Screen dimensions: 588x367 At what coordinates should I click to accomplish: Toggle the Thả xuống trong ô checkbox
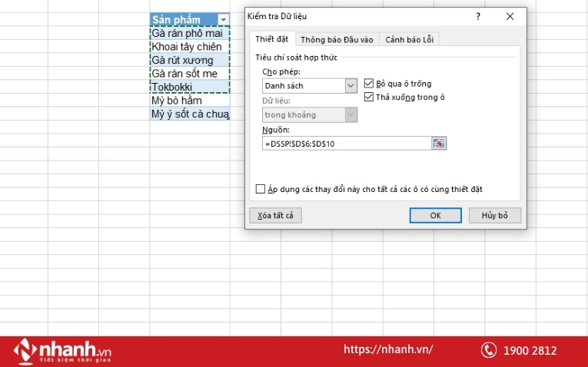point(369,97)
